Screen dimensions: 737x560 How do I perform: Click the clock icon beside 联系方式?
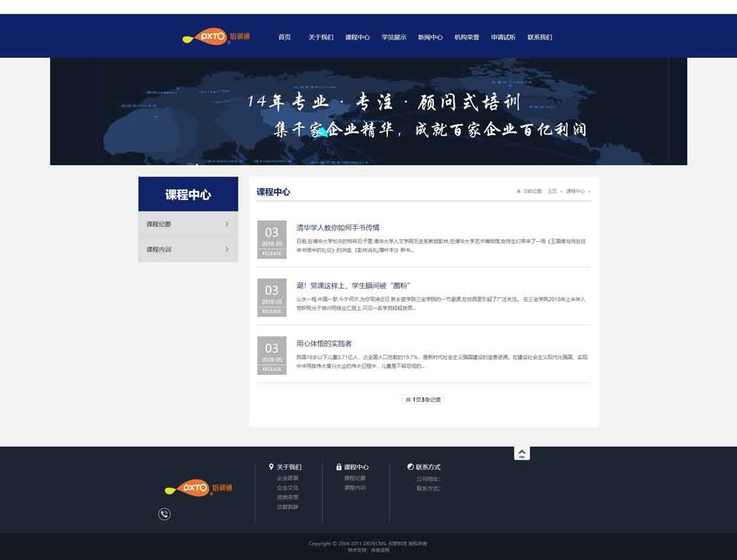click(x=411, y=467)
